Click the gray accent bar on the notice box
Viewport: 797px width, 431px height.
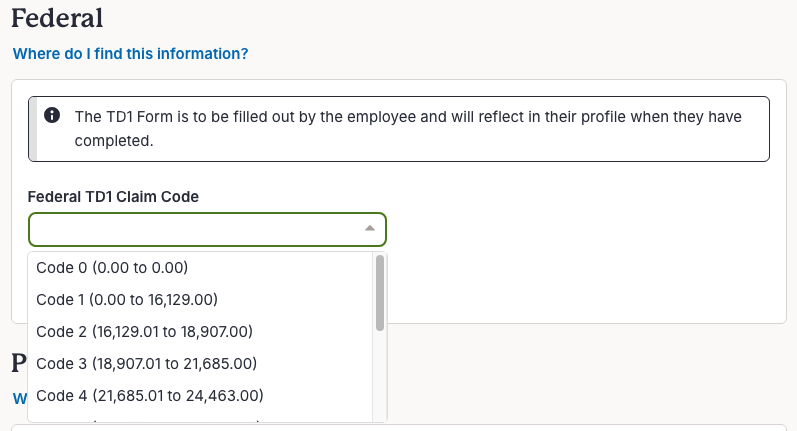click(33, 129)
